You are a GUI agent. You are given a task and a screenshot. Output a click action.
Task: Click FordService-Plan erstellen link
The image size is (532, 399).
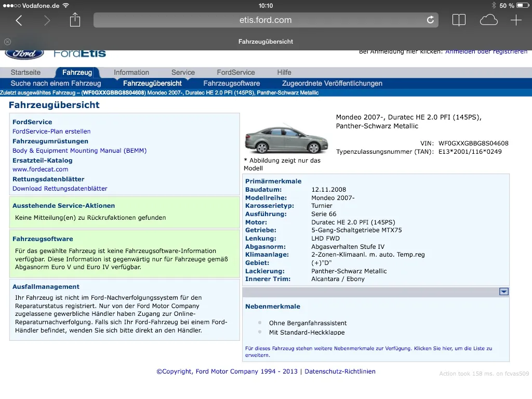[x=51, y=131]
